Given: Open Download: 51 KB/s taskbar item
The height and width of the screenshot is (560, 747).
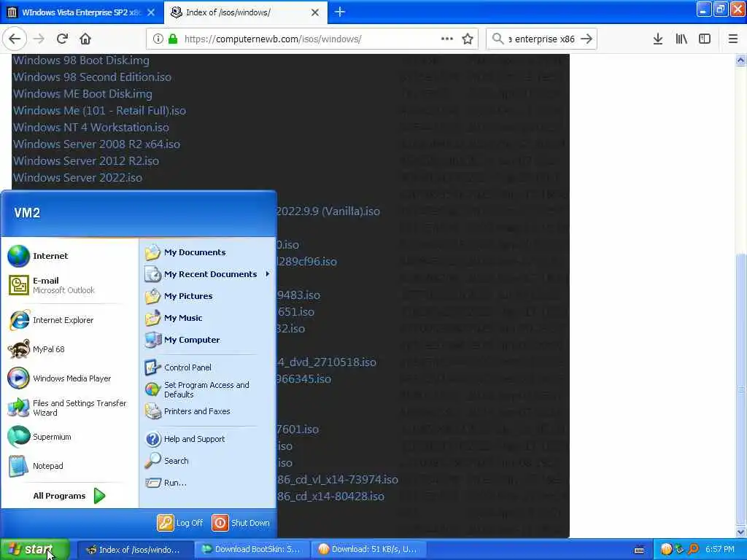Looking at the screenshot, I should tap(368, 550).
